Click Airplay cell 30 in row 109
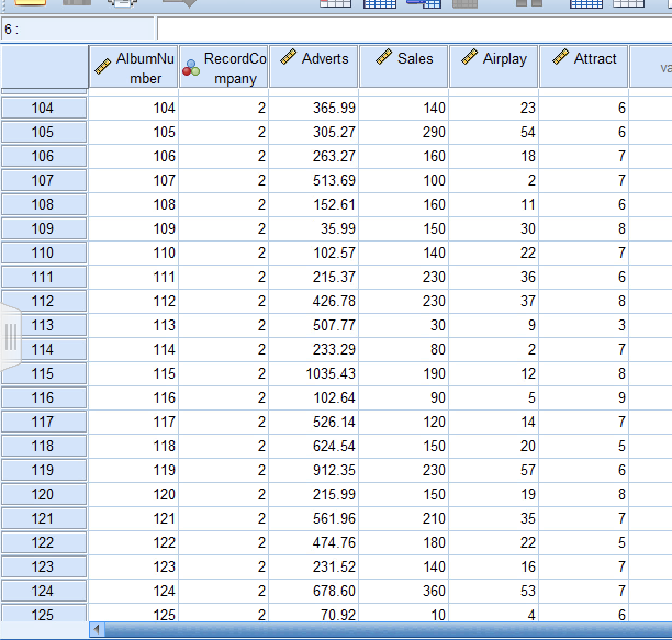 tap(494, 228)
